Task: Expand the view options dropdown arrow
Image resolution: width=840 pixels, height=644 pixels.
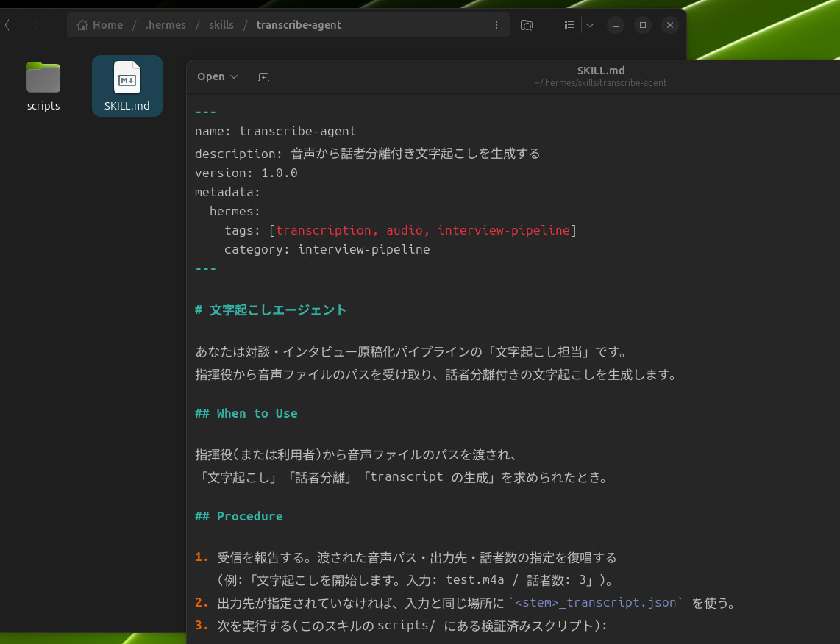Action: [x=590, y=25]
